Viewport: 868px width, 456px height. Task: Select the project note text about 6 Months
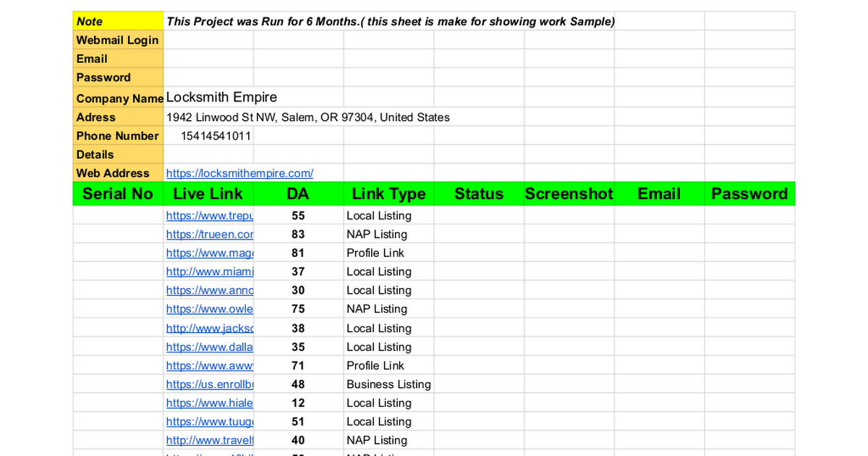[391, 21]
